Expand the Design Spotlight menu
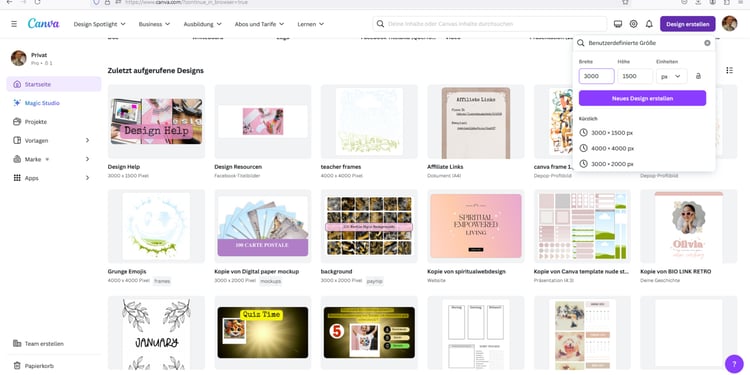 coord(99,24)
